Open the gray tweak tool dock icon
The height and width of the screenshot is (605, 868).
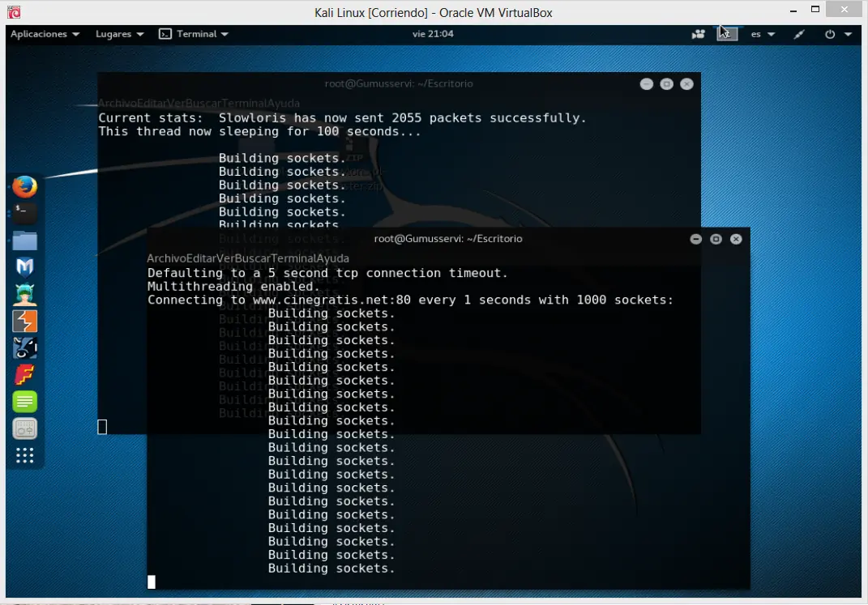pos(24,428)
